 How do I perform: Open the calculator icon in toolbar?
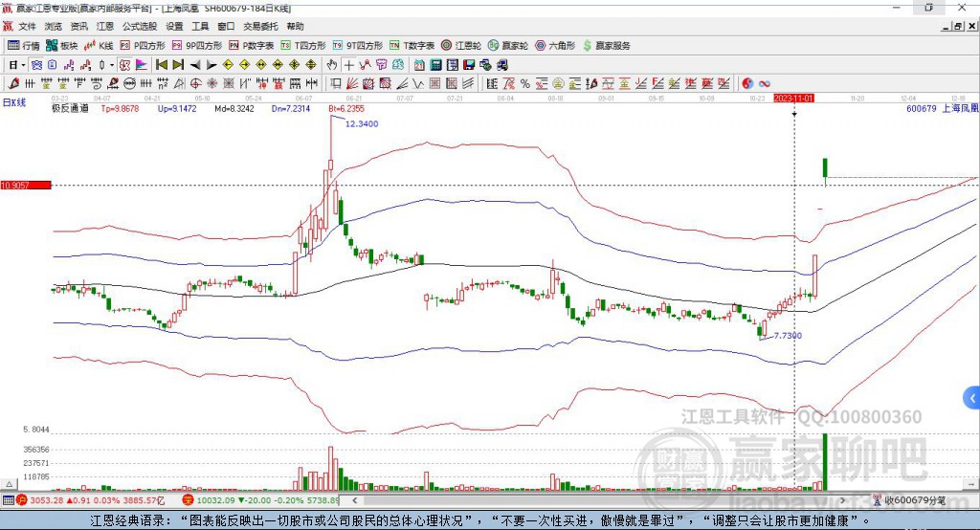pyautogui.click(x=435, y=65)
